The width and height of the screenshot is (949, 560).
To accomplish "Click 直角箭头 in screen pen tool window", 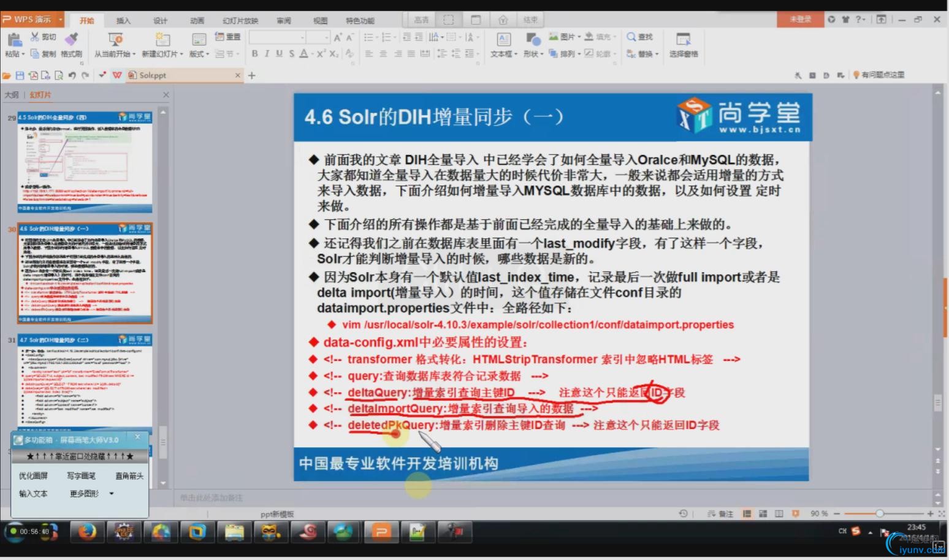I will (x=129, y=475).
